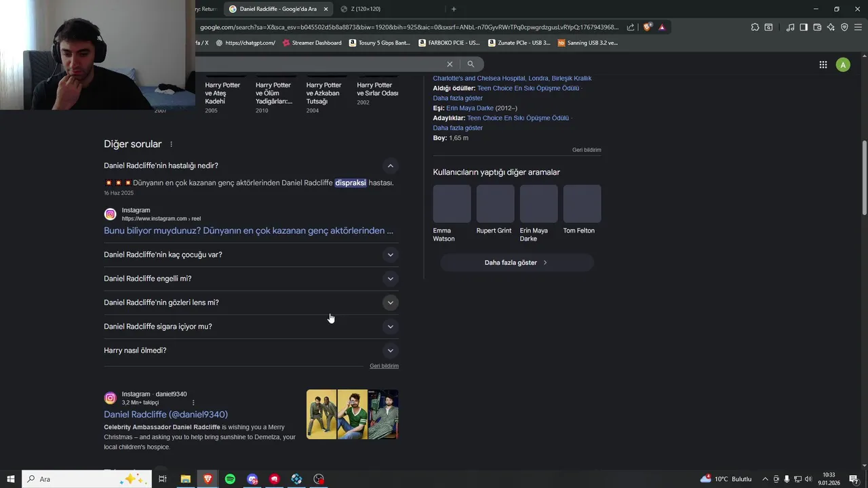This screenshot has height=488, width=868.
Task: Open the 'Sanning USB 3.2 ve...' bookmark
Action: click(x=588, y=43)
